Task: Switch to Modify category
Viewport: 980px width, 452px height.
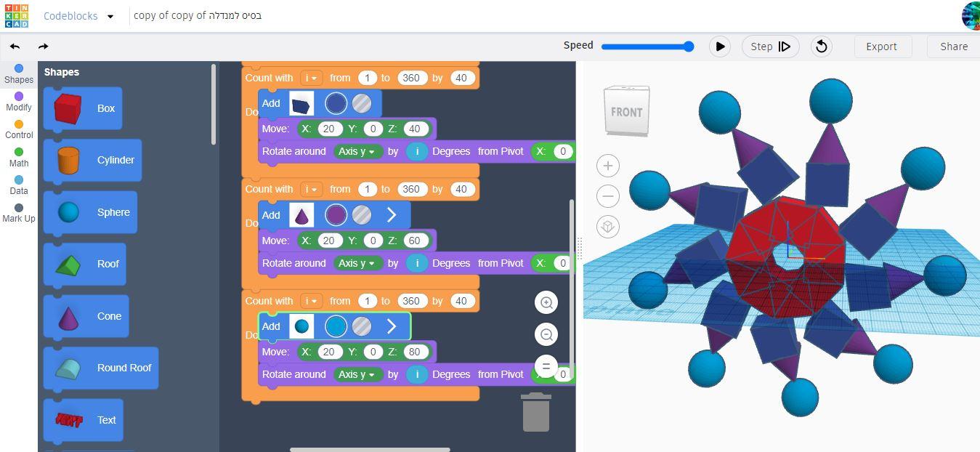Action: pos(19,102)
